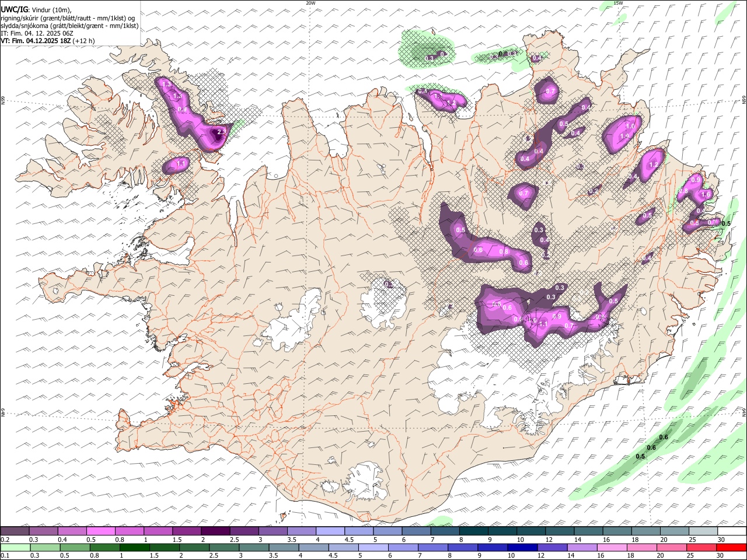
Task: Select the light pink 16 swatch in the lower legend
Action: click(x=612, y=547)
